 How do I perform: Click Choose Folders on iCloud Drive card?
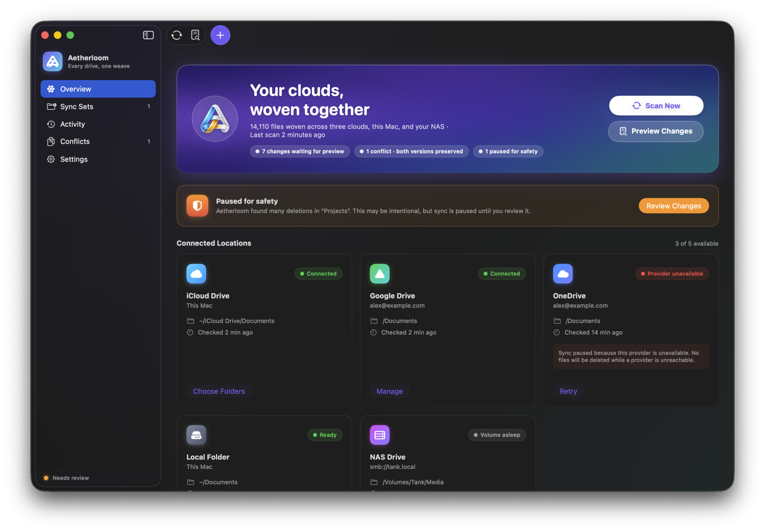tap(219, 391)
